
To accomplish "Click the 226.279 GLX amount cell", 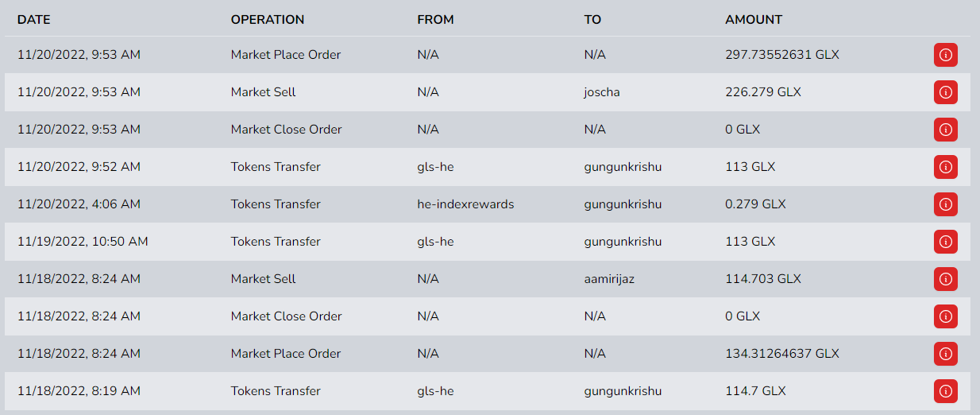I will click(x=763, y=92).
